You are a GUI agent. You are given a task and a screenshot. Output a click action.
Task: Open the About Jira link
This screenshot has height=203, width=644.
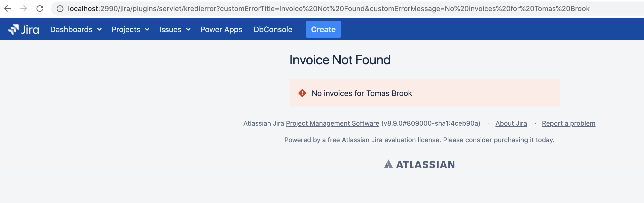coord(511,123)
